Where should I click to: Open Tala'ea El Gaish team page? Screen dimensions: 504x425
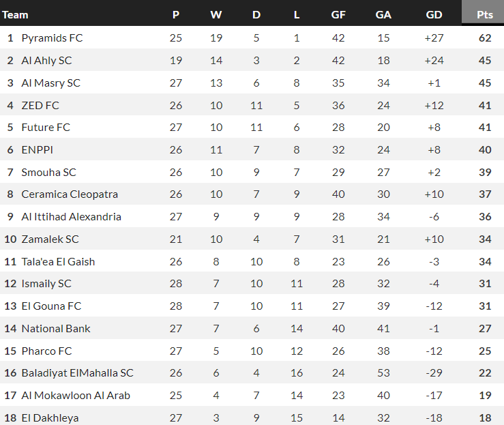point(58,261)
